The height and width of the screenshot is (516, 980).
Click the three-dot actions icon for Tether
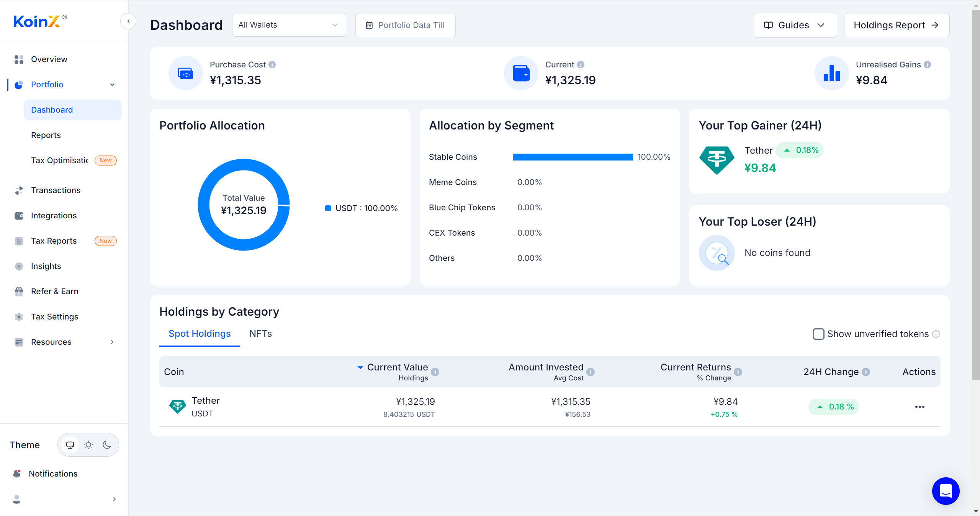tap(919, 407)
